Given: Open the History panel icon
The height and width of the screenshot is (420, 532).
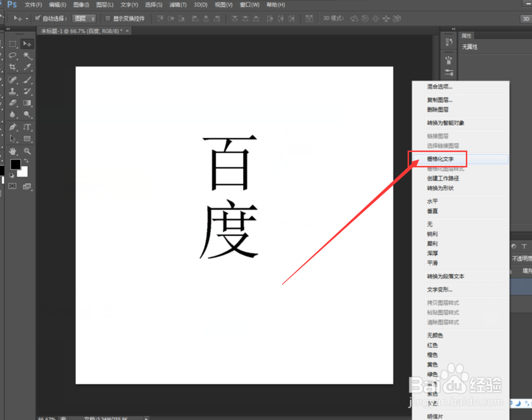Looking at the screenshot, I should click(449, 42).
